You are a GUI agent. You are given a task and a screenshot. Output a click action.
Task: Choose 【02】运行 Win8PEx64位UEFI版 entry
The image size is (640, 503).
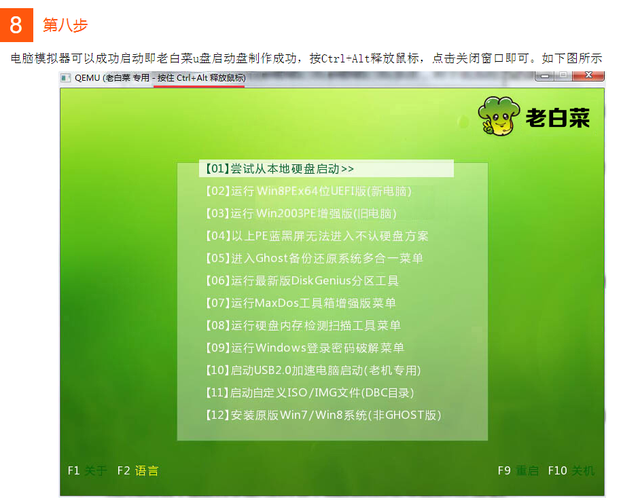[x=294, y=191]
